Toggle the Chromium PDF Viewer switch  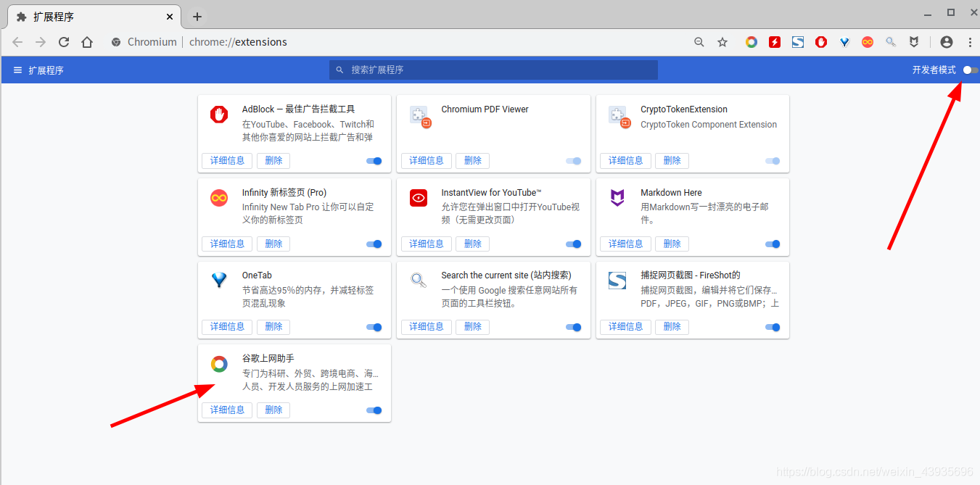(574, 161)
